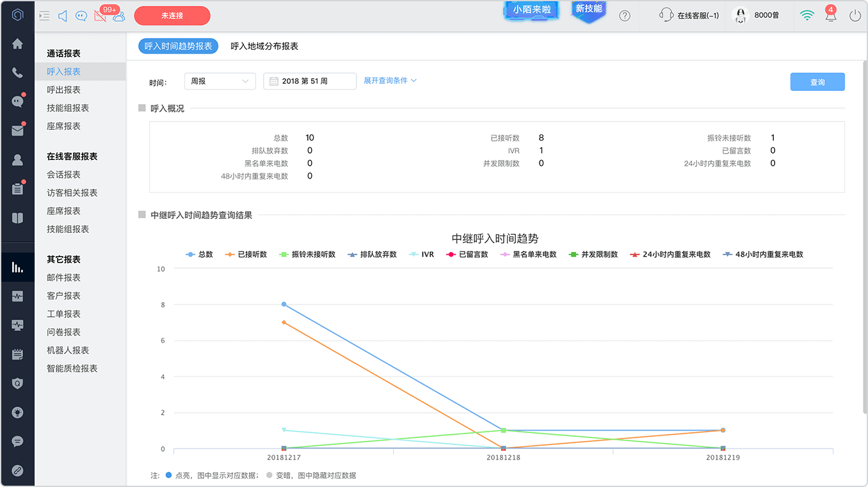Open the home icon in left sidebar
Viewport: 868px width, 487px height.
click(17, 44)
